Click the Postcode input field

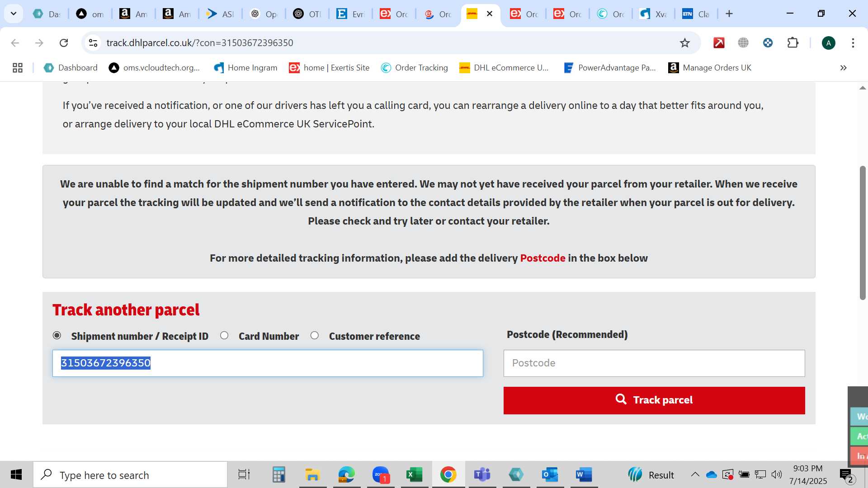click(x=654, y=363)
